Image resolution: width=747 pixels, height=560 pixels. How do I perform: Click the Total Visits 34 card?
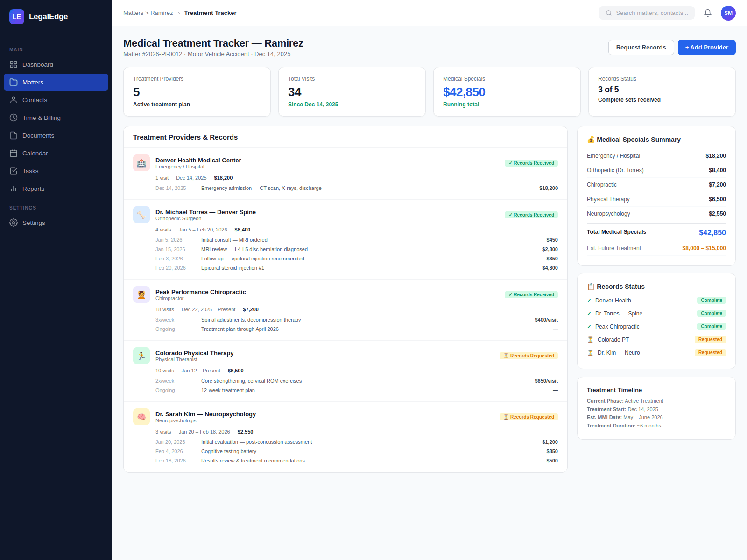coord(352,91)
